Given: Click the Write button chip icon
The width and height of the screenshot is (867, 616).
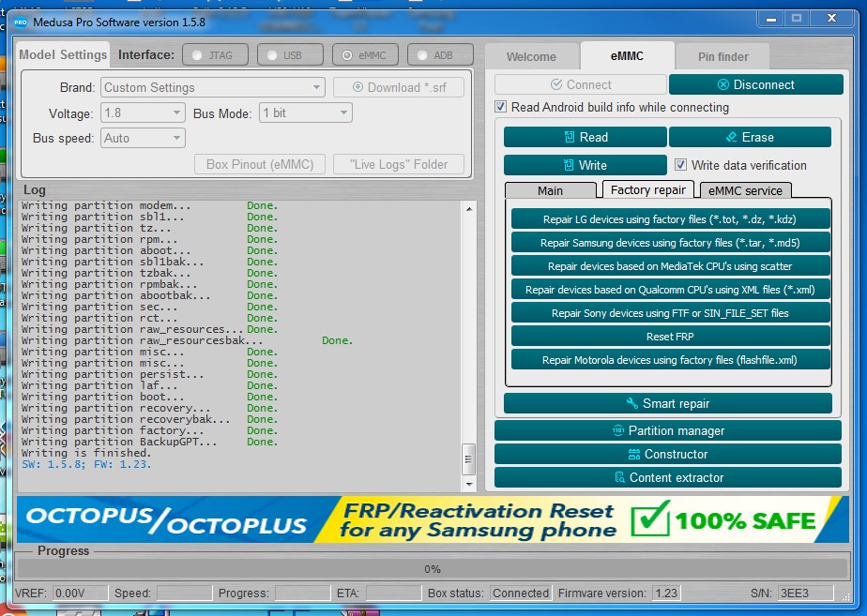Looking at the screenshot, I should [x=569, y=165].
